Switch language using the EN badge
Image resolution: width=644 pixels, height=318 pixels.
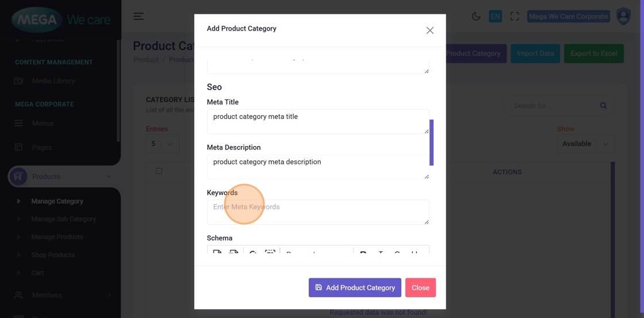point(495,17)
